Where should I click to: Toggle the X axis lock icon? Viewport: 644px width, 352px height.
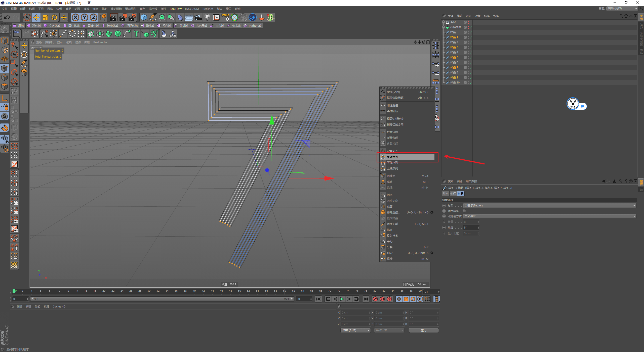75,17
